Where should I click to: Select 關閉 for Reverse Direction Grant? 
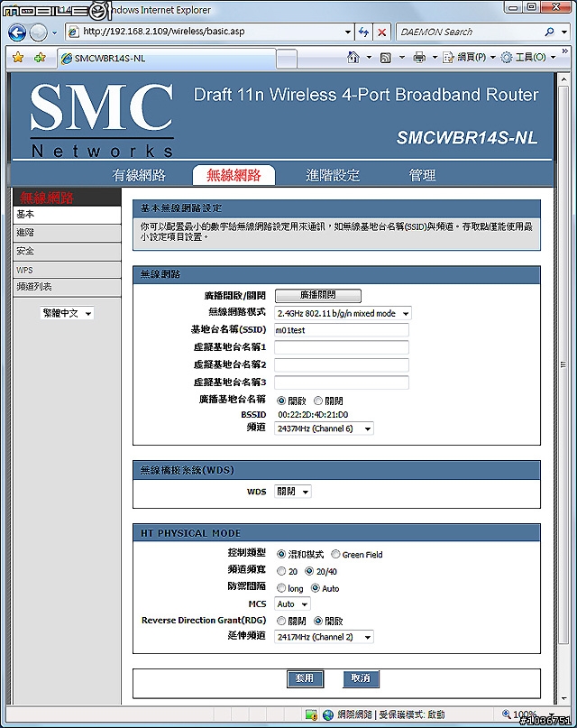click(281, 621)
